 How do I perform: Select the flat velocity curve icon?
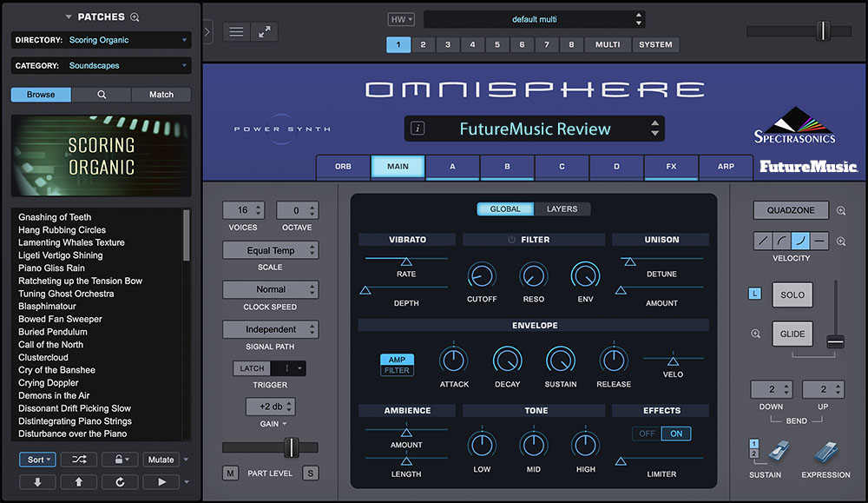[x=819, y=241]
